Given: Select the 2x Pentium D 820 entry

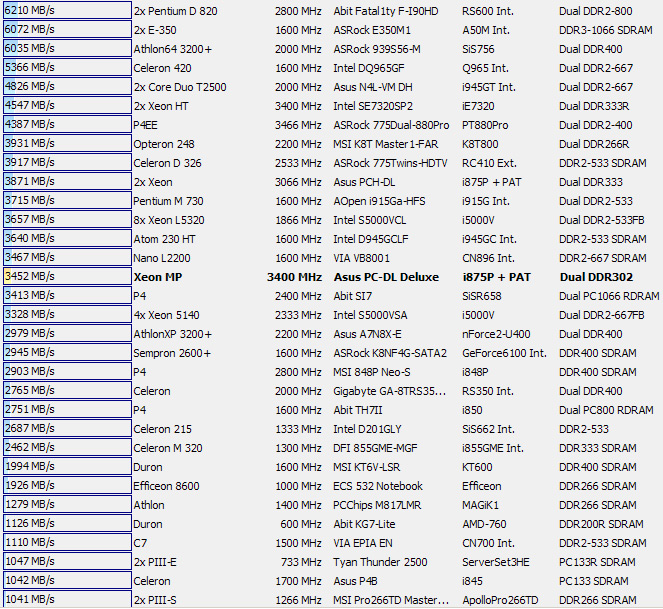Looking at the screenshot, I should point(175,11).
